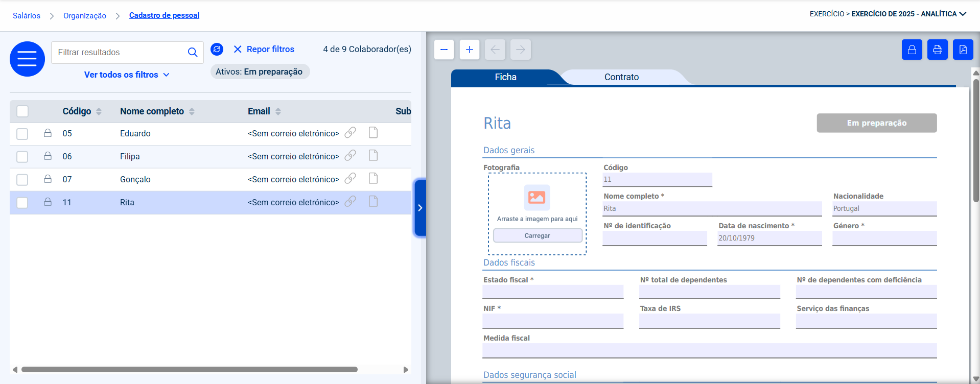Click the link icon in Eduardo's row
This screenshot has width=980, height=384.
click(x=350, y=133)
